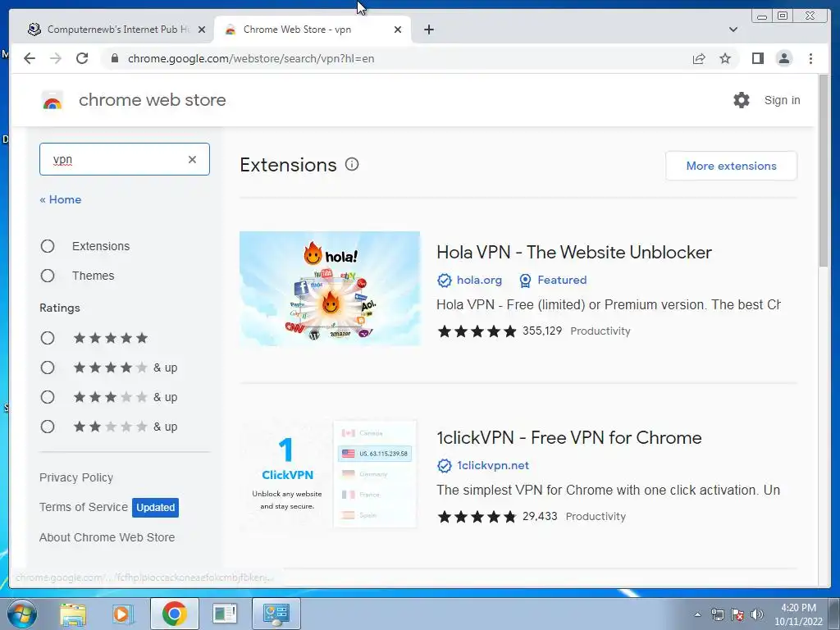
Task: Click Productivity category under Hola VPN
Action: click(600, 331)
